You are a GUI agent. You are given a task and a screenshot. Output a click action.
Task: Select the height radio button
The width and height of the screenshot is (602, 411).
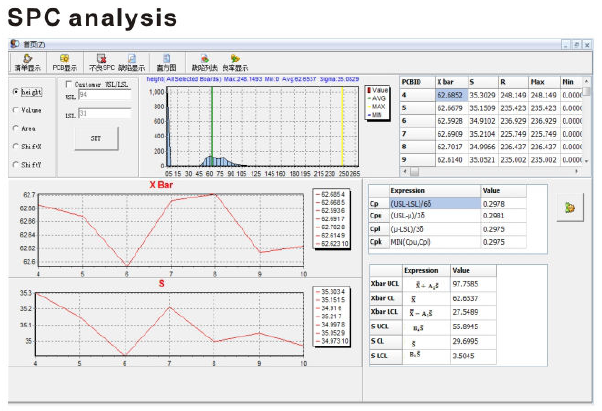click(15, 91)
